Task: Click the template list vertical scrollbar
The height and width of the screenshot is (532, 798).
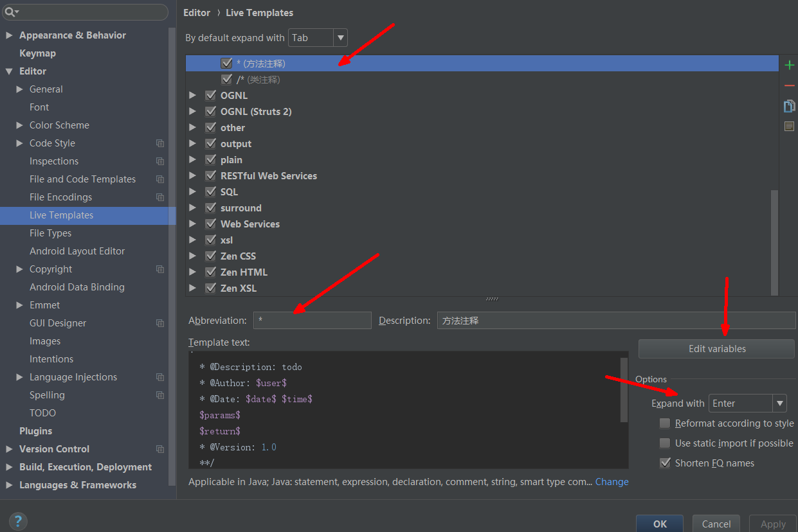Action: (774, 242)
